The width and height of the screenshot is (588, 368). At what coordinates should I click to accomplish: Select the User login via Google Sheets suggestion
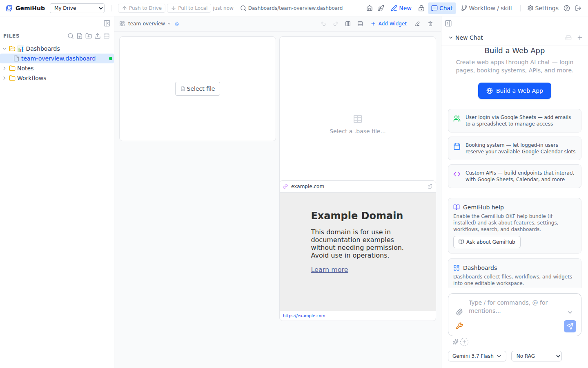514,121
